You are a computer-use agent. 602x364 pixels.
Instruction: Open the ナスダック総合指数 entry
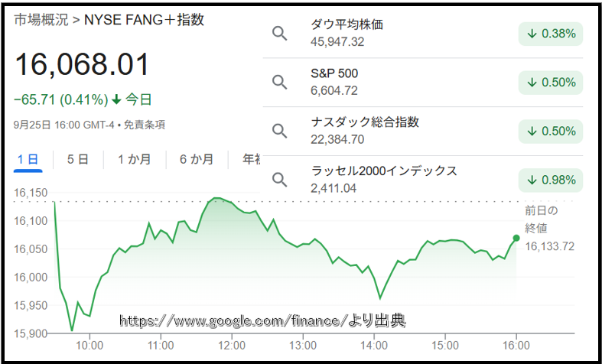[365, 122]
